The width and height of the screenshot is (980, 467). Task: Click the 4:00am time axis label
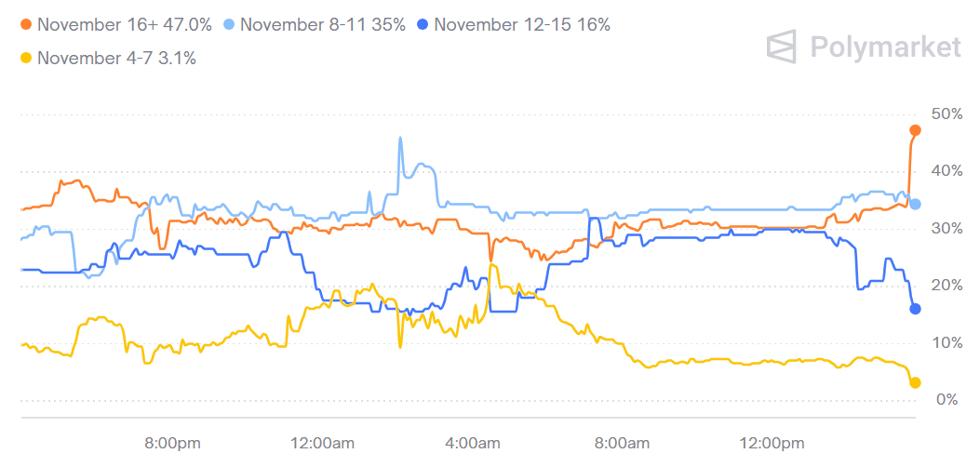click(473, 442)
